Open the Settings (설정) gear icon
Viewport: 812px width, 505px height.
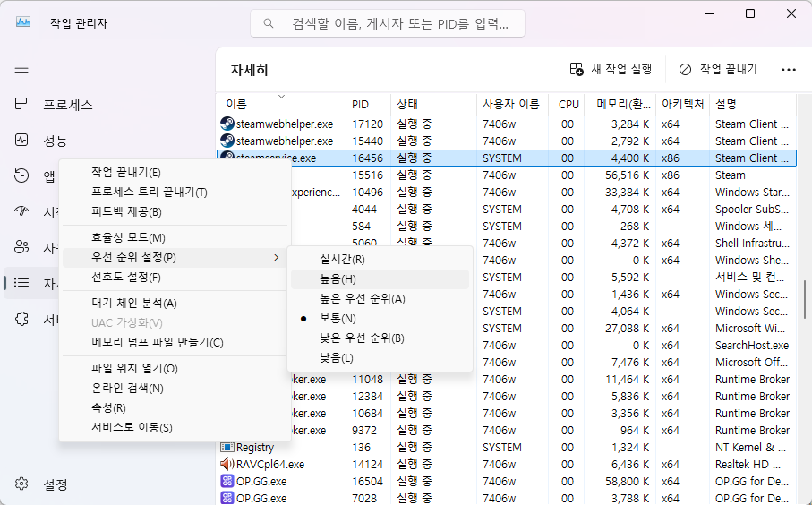point(21,484)
